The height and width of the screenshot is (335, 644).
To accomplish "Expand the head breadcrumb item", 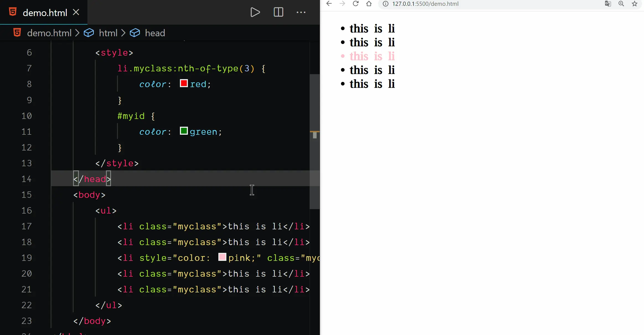I will 155,33.
